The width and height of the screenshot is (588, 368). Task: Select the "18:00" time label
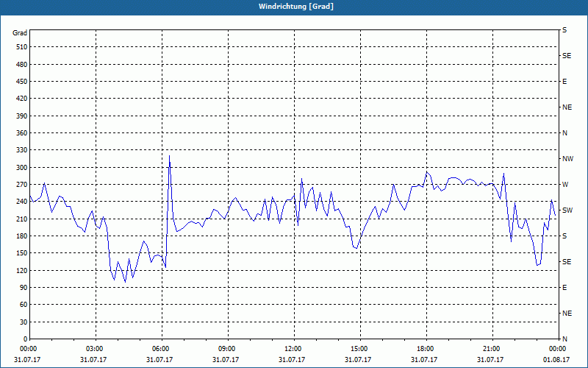pyautogui.click(x=425, y=349)
